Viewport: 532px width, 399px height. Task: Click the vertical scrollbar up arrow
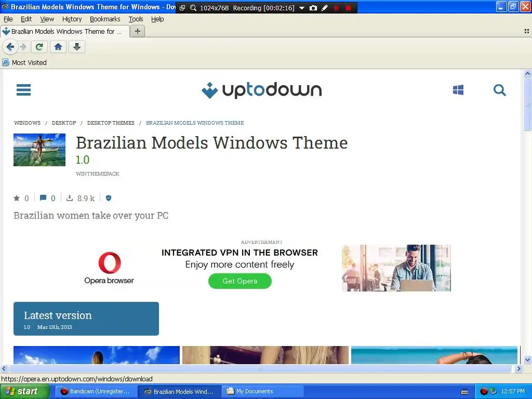click(x=527, y=73)
